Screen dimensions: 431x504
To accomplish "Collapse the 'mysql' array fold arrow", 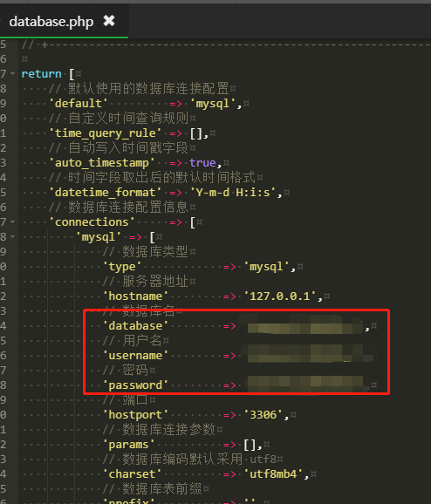I will coord(12,236).
